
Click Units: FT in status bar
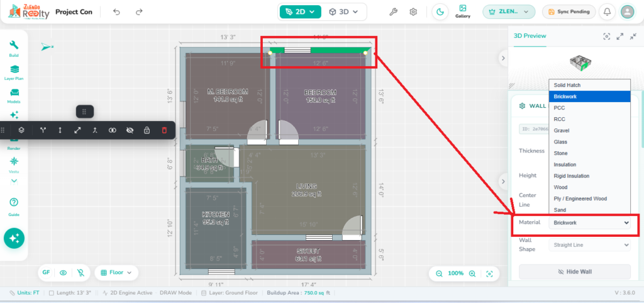pos(25,293)
